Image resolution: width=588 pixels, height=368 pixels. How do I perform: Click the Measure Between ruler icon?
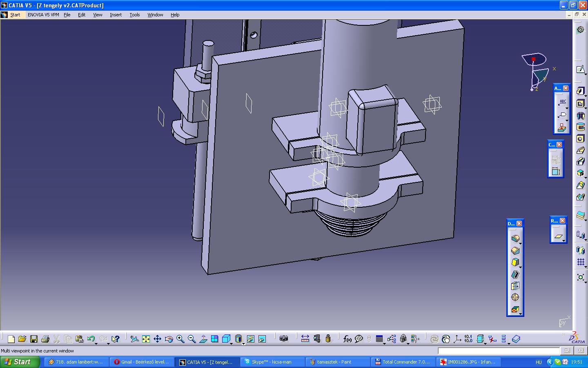pos(305,339)
